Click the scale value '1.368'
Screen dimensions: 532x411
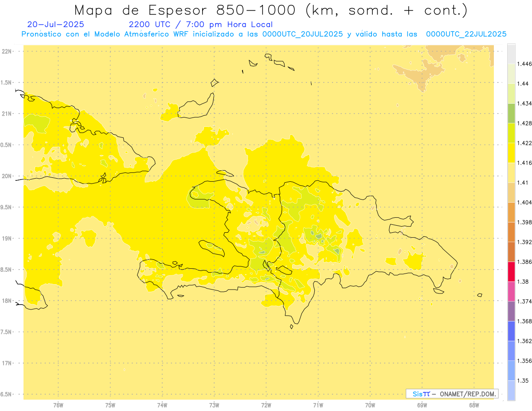pyautogui.click(x=524, y=321)
